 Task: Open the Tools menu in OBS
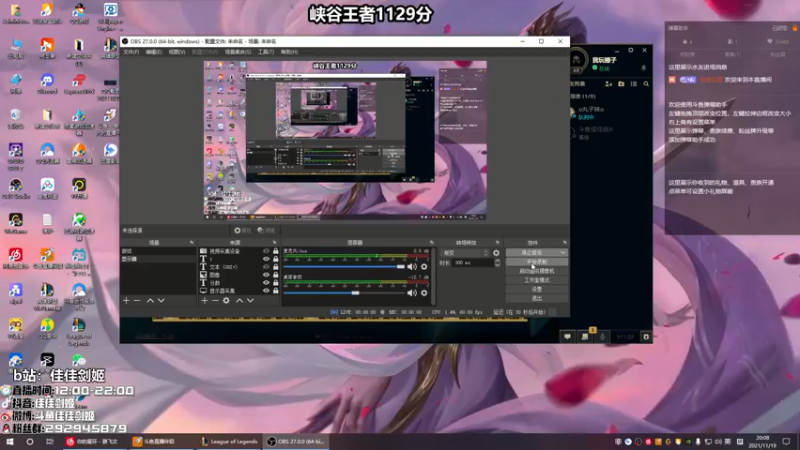[266, 52]
